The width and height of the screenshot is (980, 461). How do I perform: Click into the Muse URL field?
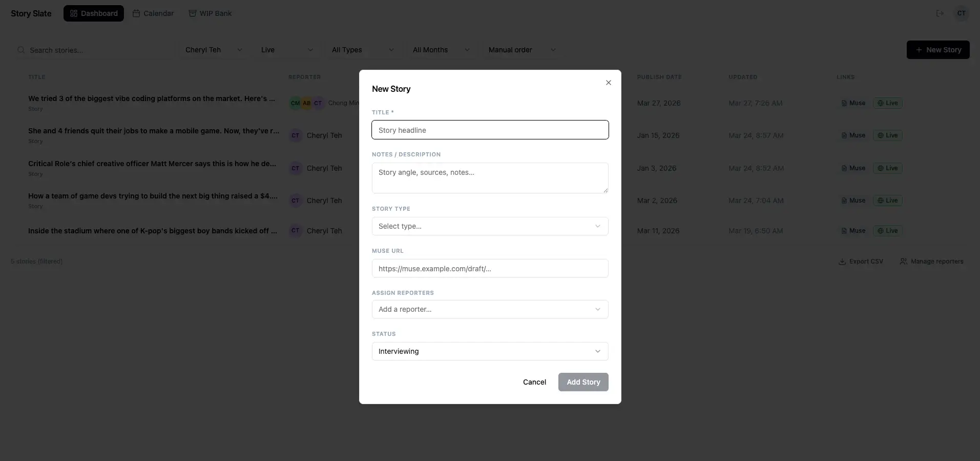[490, 269]
